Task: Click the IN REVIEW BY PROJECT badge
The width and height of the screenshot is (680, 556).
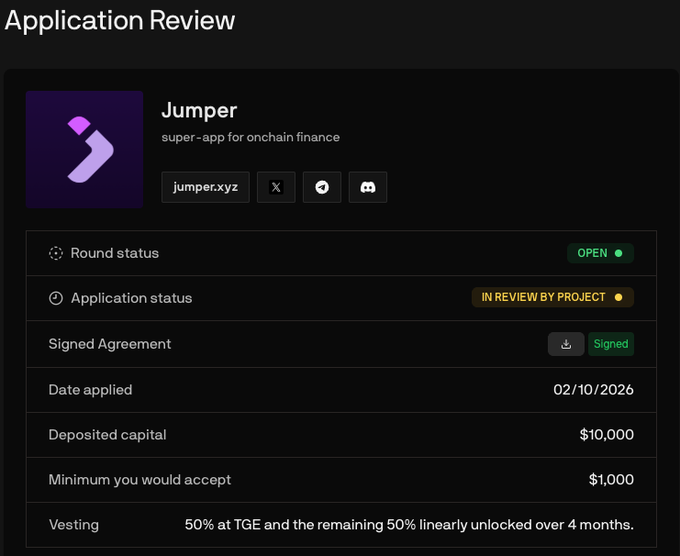Action: [x=552, y=297]
